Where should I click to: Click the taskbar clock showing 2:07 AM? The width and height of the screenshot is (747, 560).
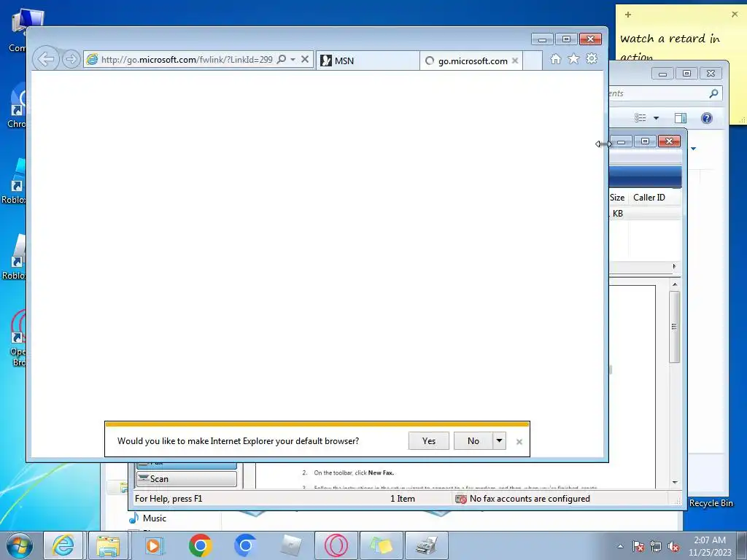click(710, 546)
